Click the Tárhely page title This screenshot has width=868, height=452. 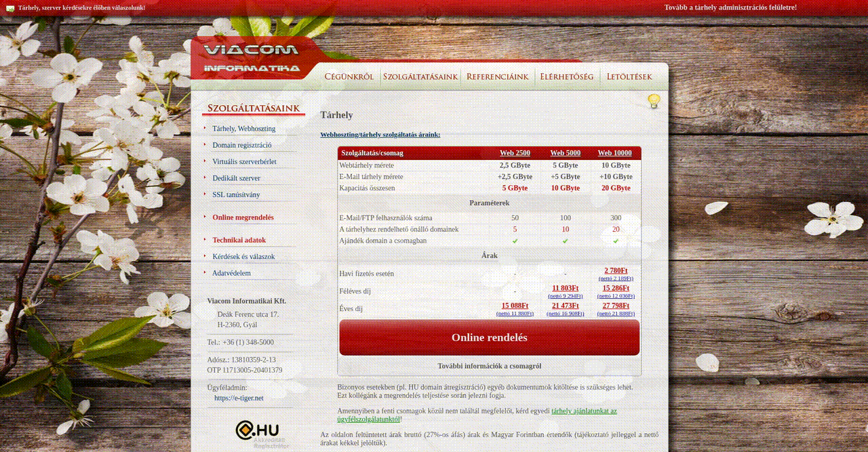336,115
